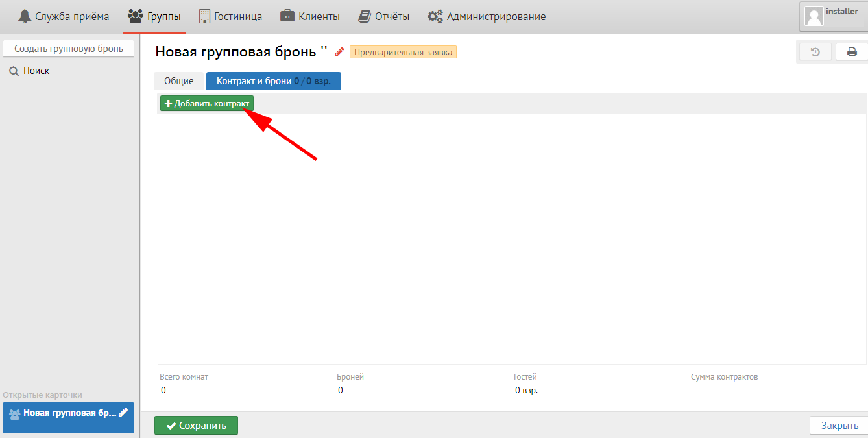Viewport: 868px width, 438px height.
Task: Click the red pencil edit icon by title
Action: 340,52
